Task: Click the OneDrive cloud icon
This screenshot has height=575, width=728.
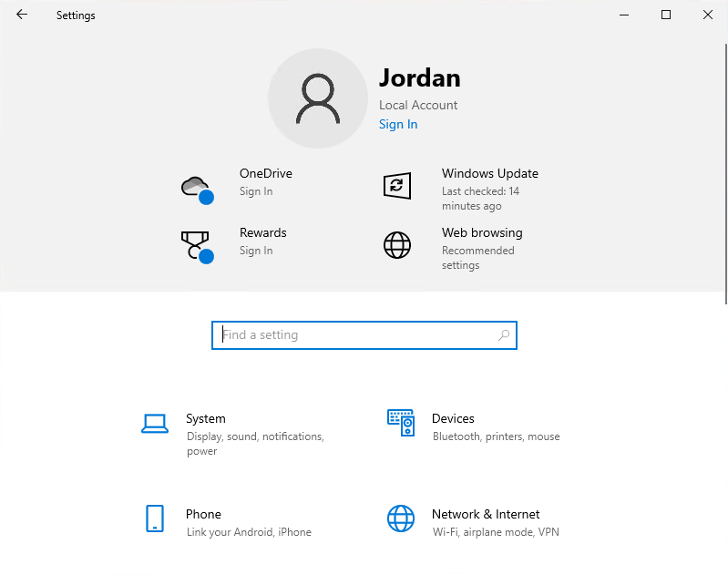Action: [196, 187]
